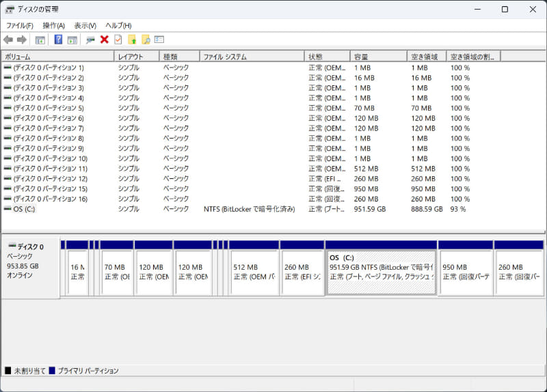Open the 操作(A) menu
547x392 pixels.
54,26
